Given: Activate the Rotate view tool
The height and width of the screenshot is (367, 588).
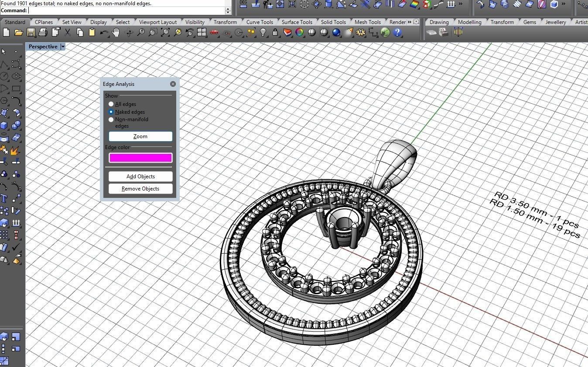Looking at the screenshot, I should 129,32.
